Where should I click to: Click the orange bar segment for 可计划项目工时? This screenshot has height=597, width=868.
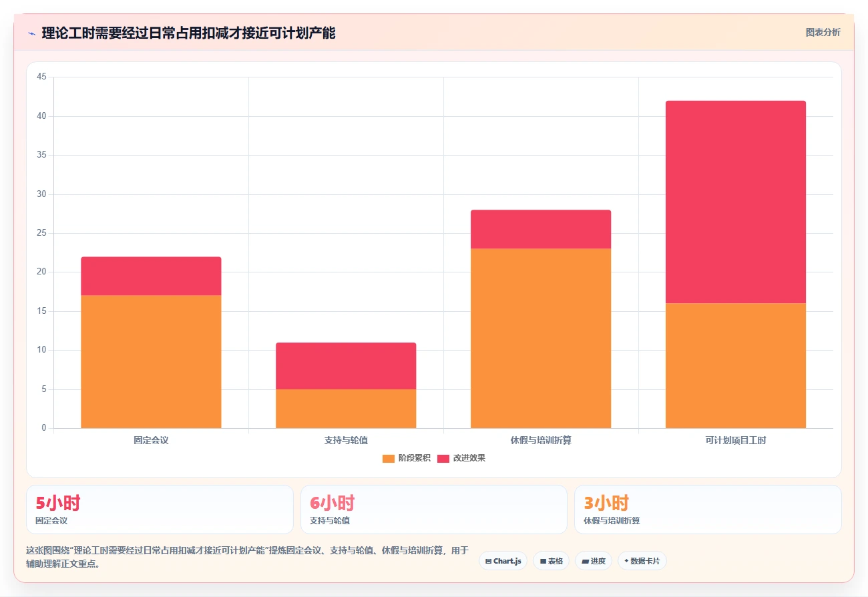pyautogui.click(x=736, y=365)
